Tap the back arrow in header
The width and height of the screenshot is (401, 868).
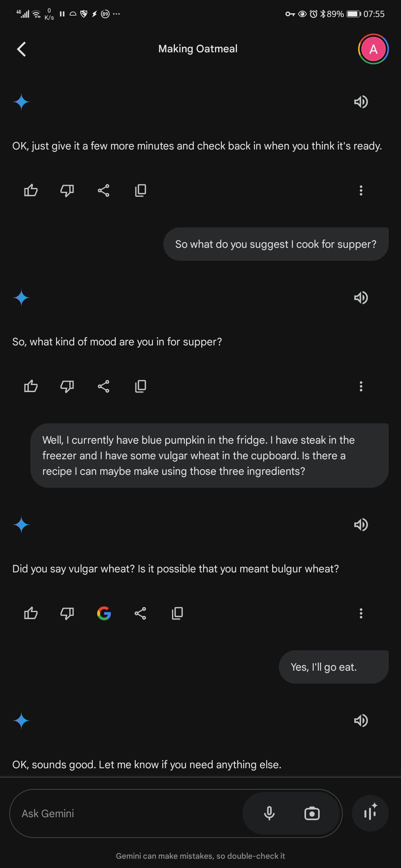click(22, 49)
